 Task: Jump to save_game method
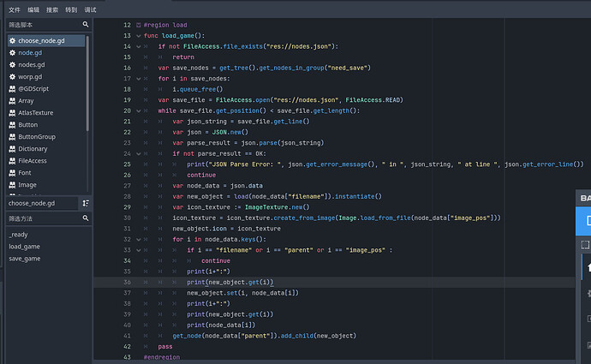pyautogui.click(x=25, y=259)
